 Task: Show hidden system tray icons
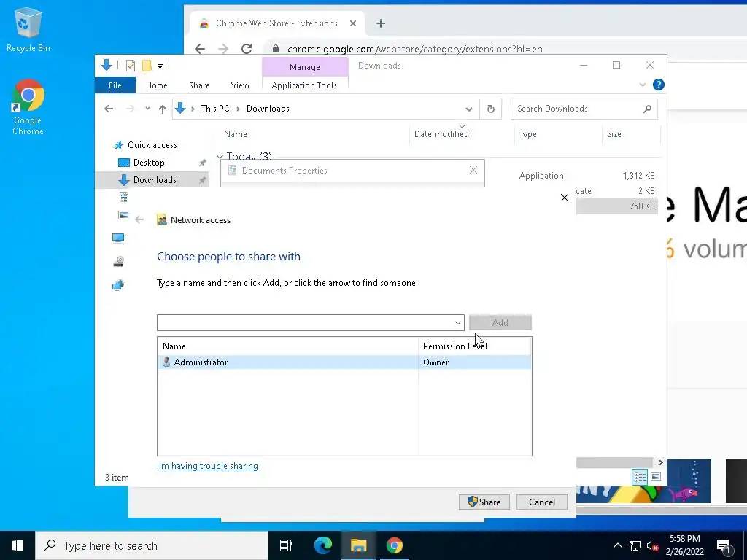[617, 545]
